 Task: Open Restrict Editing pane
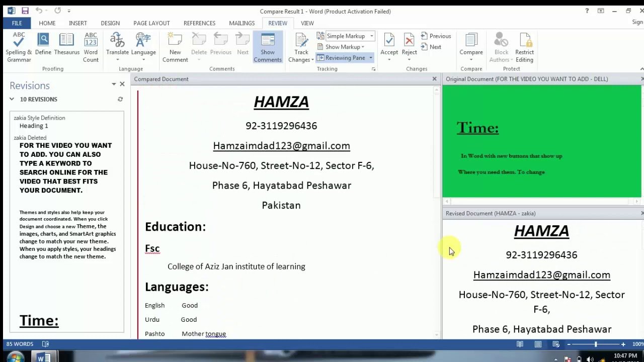coord(524,48)
